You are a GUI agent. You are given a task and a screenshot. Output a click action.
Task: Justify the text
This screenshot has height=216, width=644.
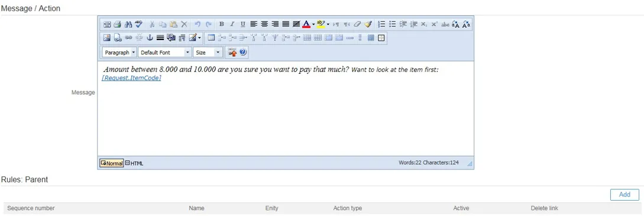tap(286, 24)
